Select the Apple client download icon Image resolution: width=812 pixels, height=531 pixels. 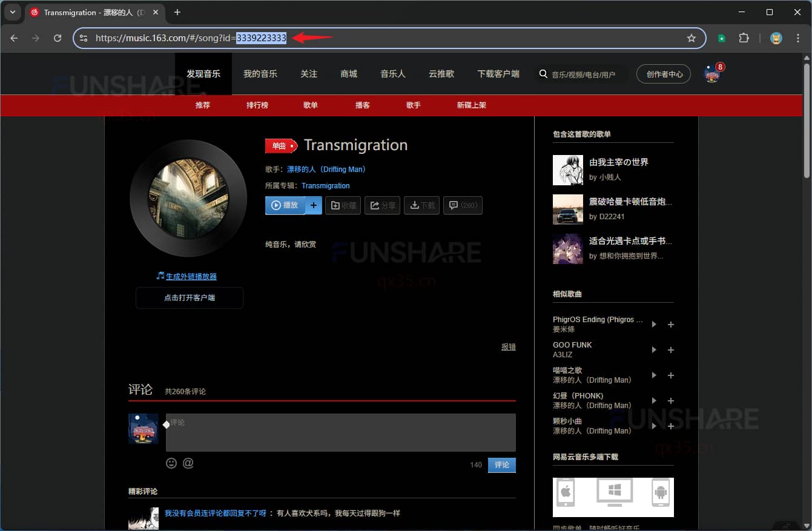click(566, 493)
